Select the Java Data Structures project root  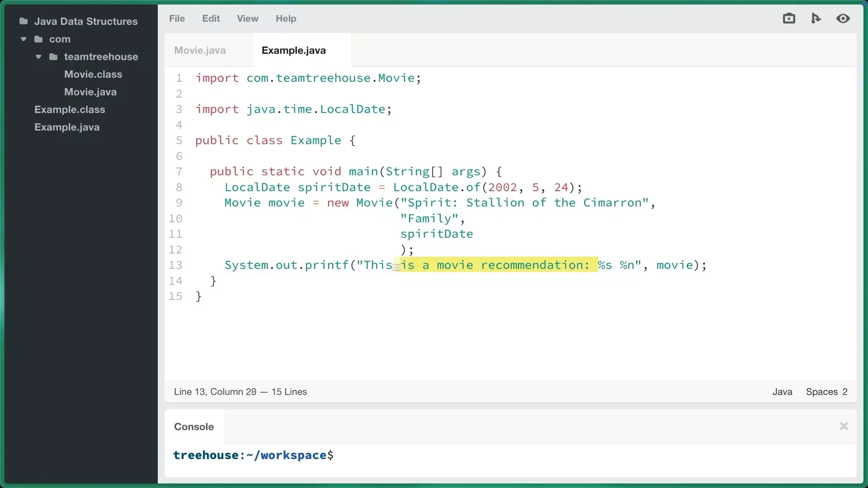86,21
